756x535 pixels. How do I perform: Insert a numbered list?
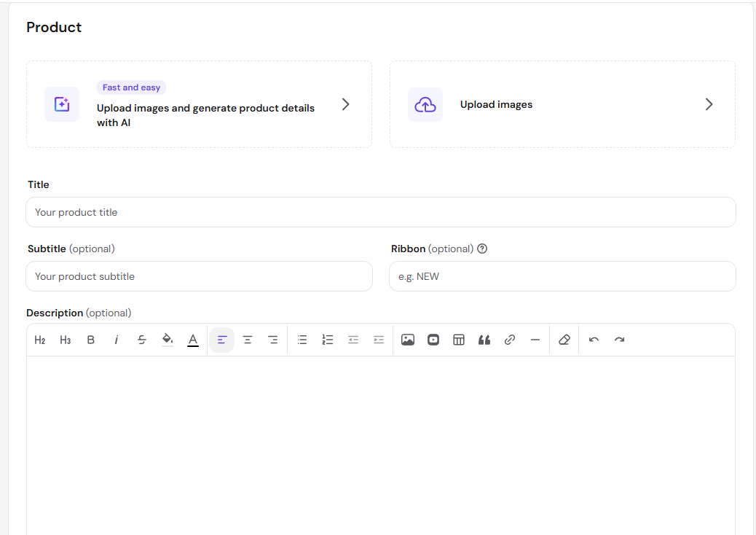(x=328, y=340)
